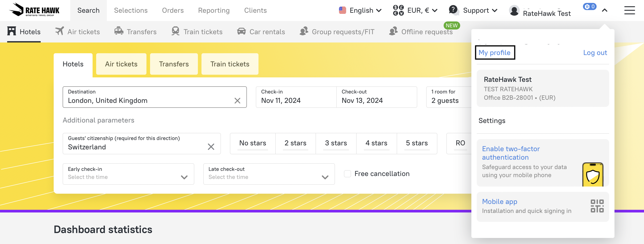Click the Car rentals car icon
The width and height of the screenshot is (644, 244).
coord(241,31)
